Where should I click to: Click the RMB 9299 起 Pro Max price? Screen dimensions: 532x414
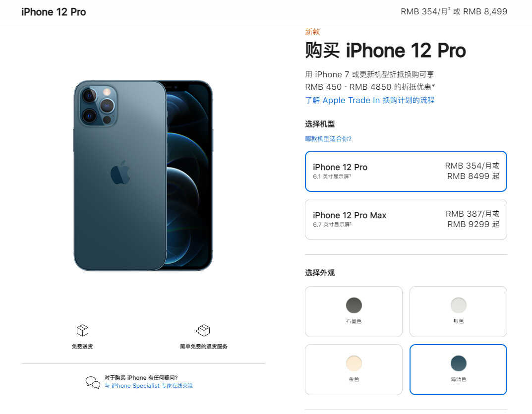pyautogui.click(x=473, y=224)
